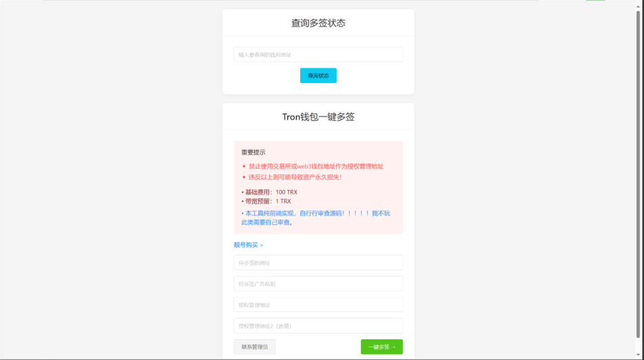Click the 授权管理地址 input box
The width and height of the screenshot is (644, 360).
(x=318, y=305)
